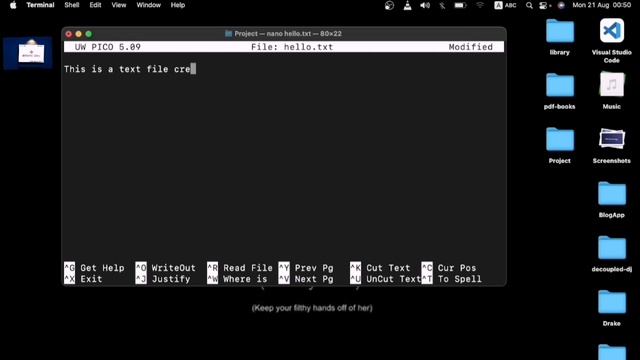Click the text line 'This is a text file cre'
Image resolution: width=640 pixels, height=360 pixels.
coord(127,69)
